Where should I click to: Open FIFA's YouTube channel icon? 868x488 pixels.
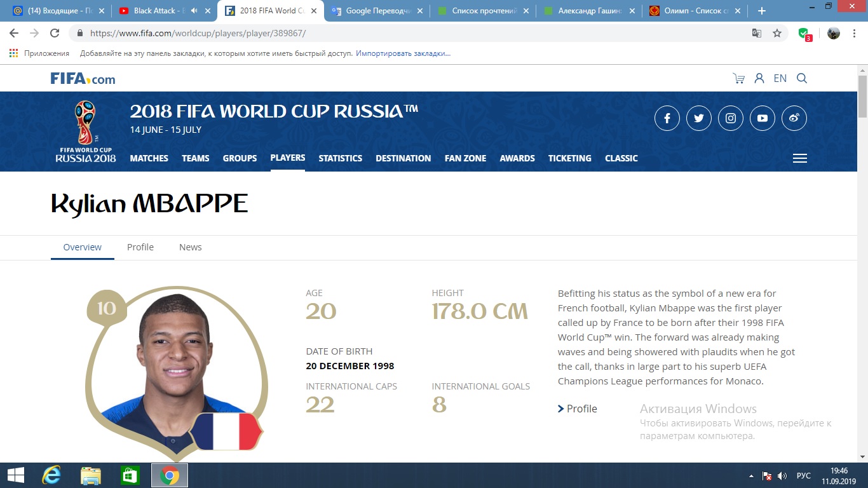763,118
